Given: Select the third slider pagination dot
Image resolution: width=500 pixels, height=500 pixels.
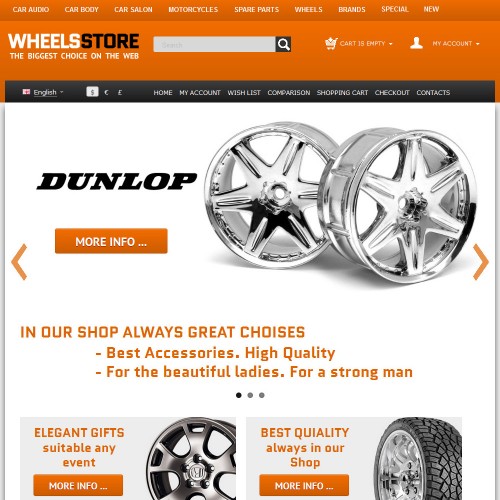Looking at the screenshot, I should [x=262, y=395].
